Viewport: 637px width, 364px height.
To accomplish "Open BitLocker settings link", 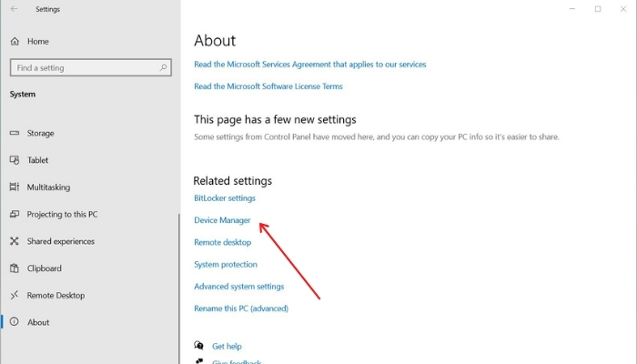I will coord(225,197).
